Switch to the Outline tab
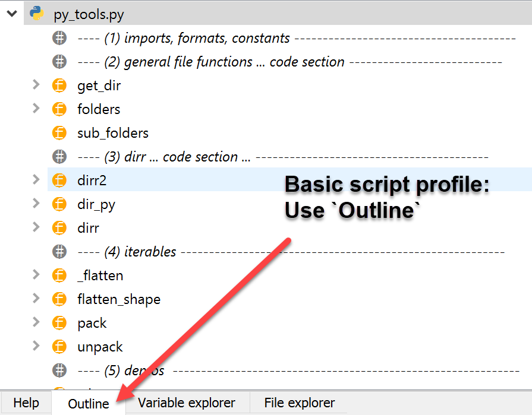 [x=89, y=403]
